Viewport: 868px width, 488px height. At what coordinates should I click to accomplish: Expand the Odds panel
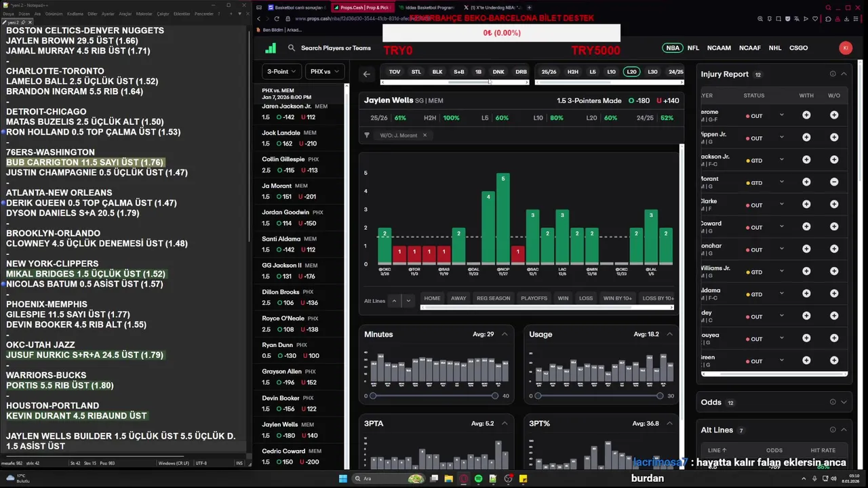844,402
